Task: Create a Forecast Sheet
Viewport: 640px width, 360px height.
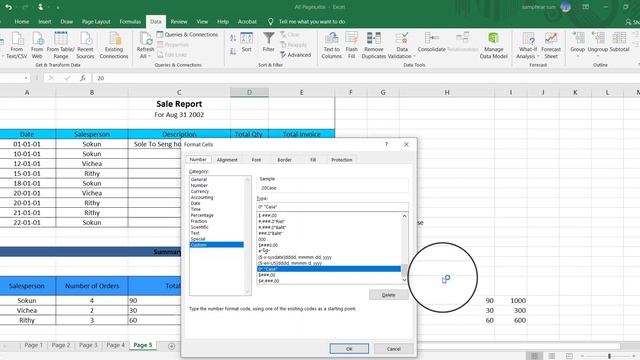Action: click(551, 45)
